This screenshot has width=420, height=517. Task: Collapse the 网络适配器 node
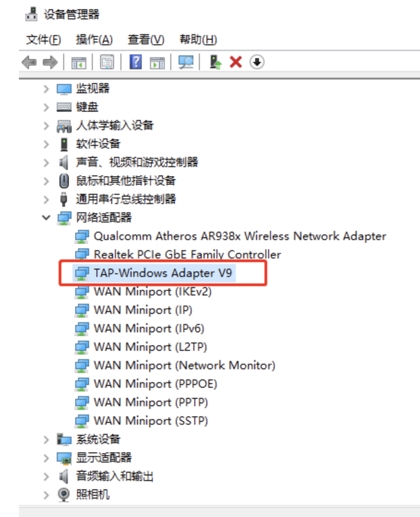click(46, 217)
